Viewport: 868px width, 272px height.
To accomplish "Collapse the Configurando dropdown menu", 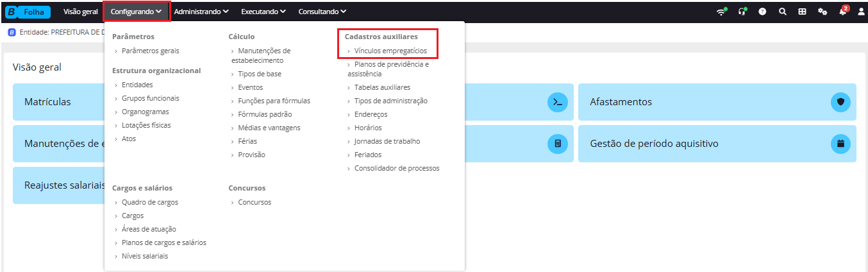I will 136,12.
